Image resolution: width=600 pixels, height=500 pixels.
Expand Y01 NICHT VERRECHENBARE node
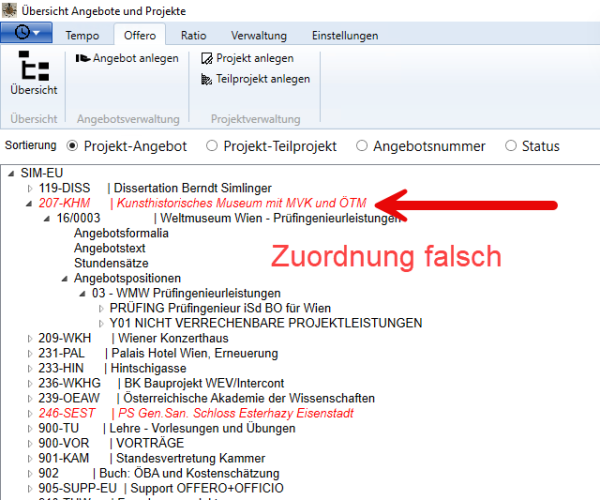click(x=101, y=324)
